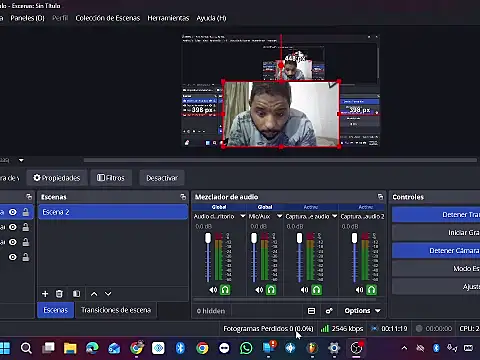The image size is (480, 360).
Task: Open the Ayuda (H) menu
Action: (x=211, y=18)
